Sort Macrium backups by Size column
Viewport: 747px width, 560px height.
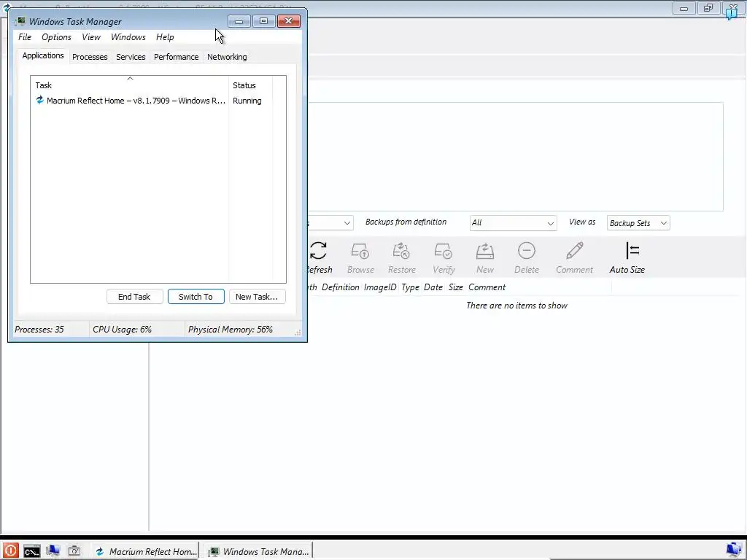coord(455,287)
